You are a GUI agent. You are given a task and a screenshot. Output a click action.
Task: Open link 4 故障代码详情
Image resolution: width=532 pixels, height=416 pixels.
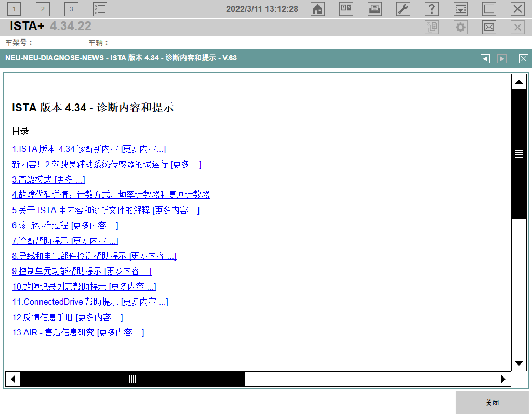[x=111, y=195]
